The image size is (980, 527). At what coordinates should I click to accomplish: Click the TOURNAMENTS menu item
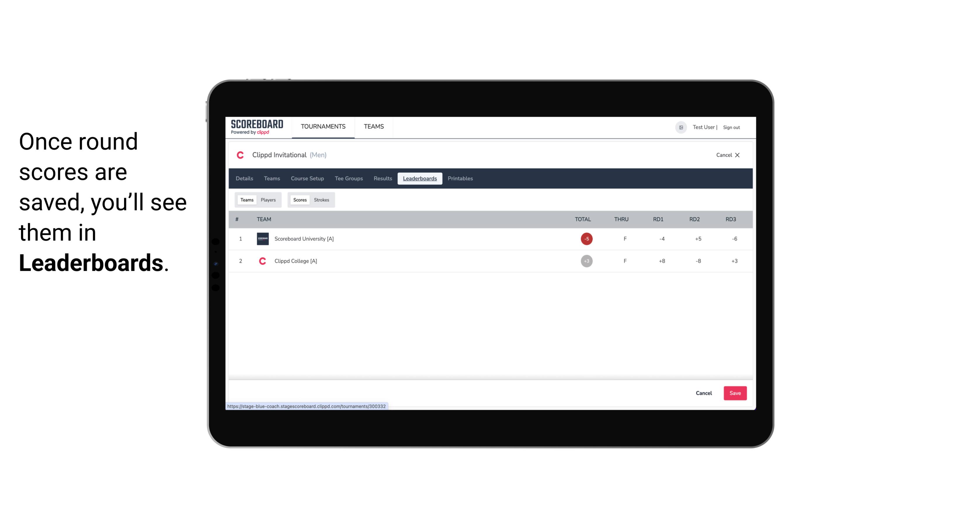pos(324,127)
